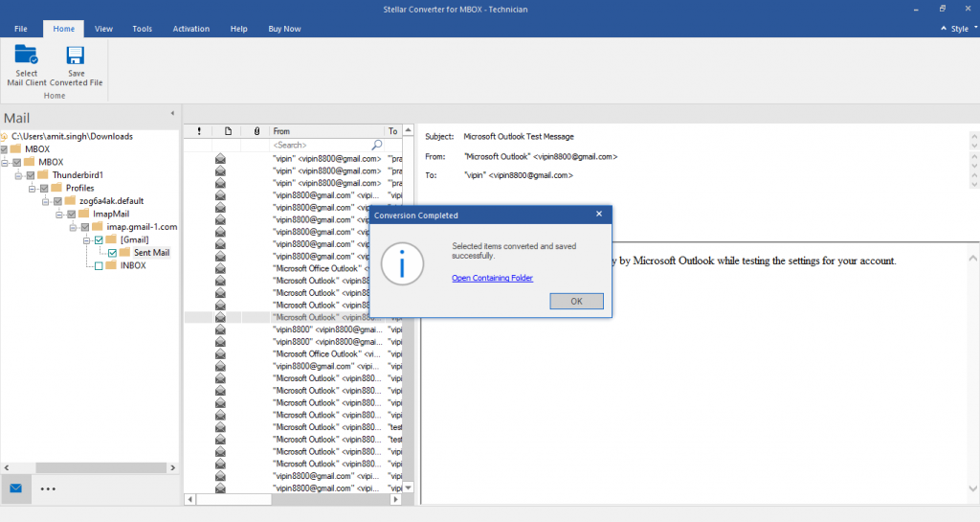Screen dimensions: 980x522
Task: Open the File menu
Action: click(21, 29)
